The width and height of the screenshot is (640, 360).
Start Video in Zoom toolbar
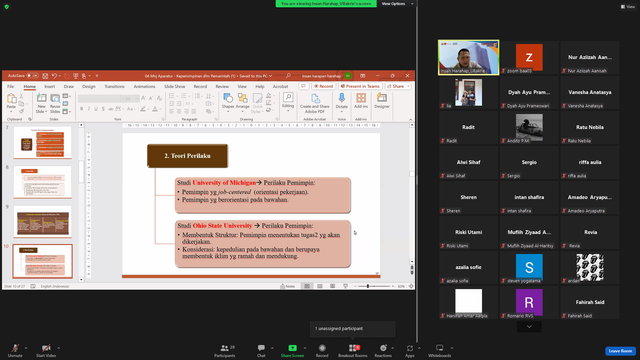point(46,350)
